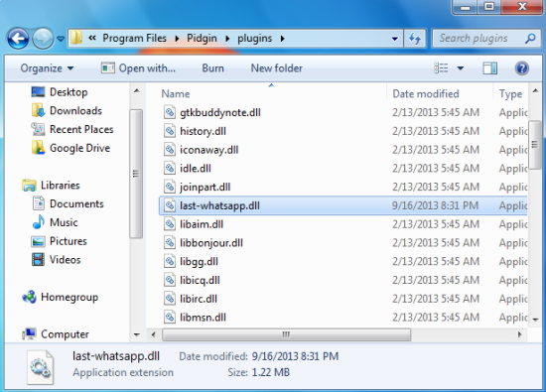Screen dimensions: 546x392
Task: Select the libaim.dll file icon
Action: click(170, 224)
